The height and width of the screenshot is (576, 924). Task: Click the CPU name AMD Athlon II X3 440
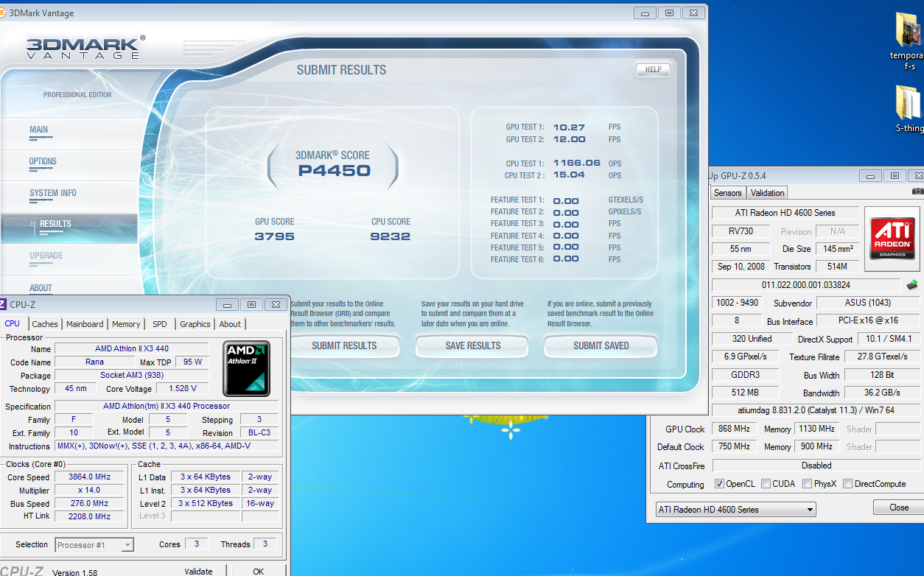point(132,348)
